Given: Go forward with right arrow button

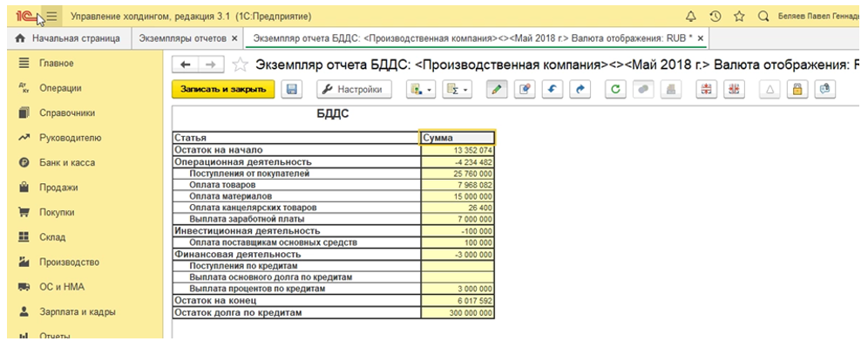Looking at the screenshot, I should [x=211, y=65].
